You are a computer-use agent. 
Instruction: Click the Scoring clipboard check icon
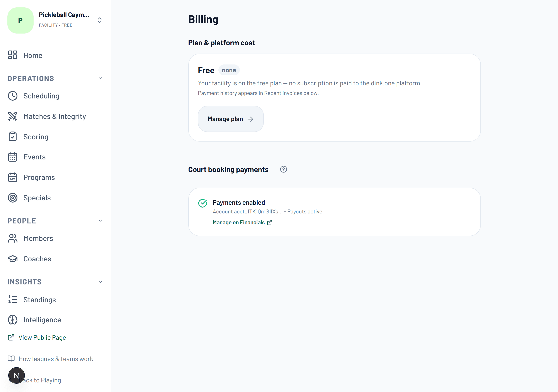pyautogui.click(x=12, y=137)
